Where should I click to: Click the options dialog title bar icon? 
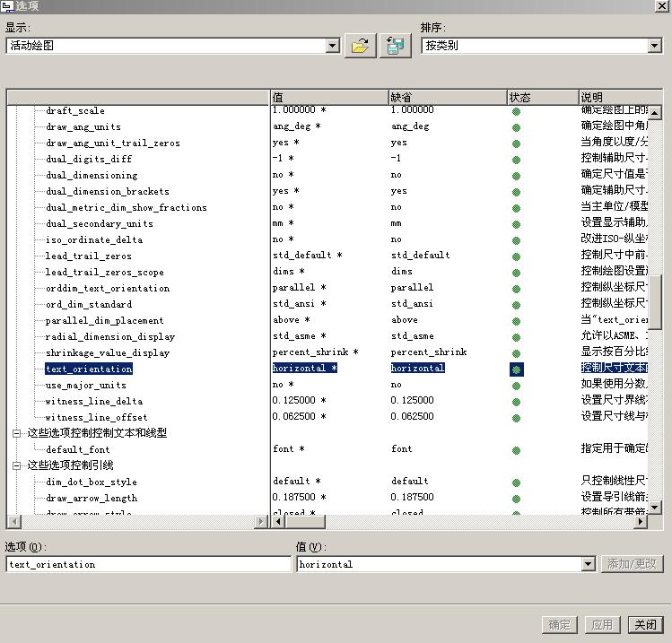(x=7, y=6)
